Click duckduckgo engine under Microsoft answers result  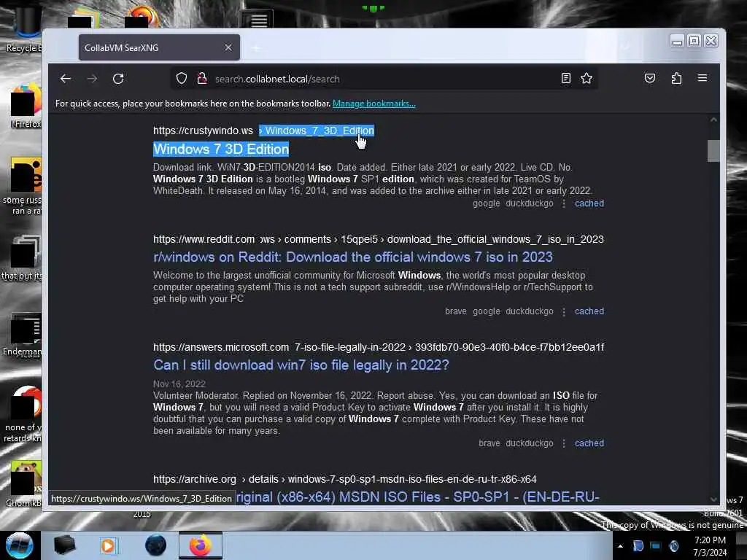click(530, 443)
